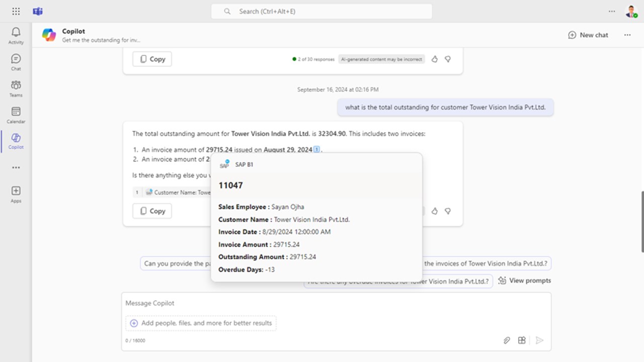The height and width of the screenshot is (362, 644).
Task: Send the message with arrow icon
Action: click(539, 340)
